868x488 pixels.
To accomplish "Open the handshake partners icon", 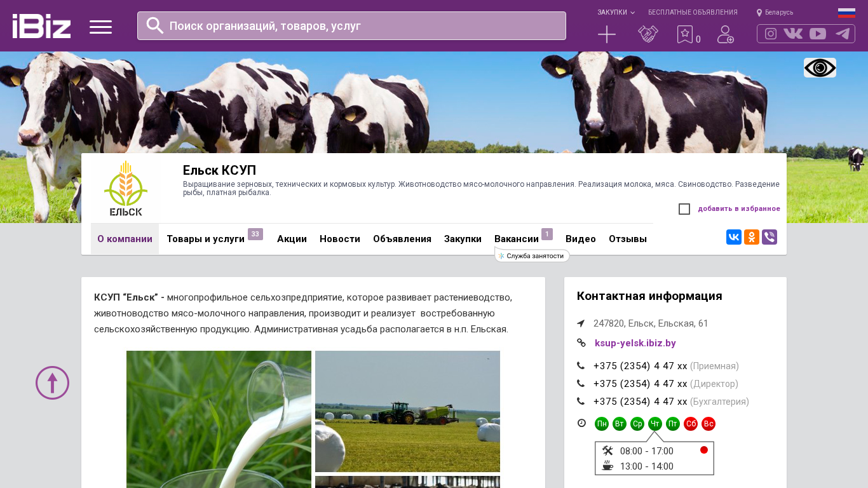I will 648,34.
